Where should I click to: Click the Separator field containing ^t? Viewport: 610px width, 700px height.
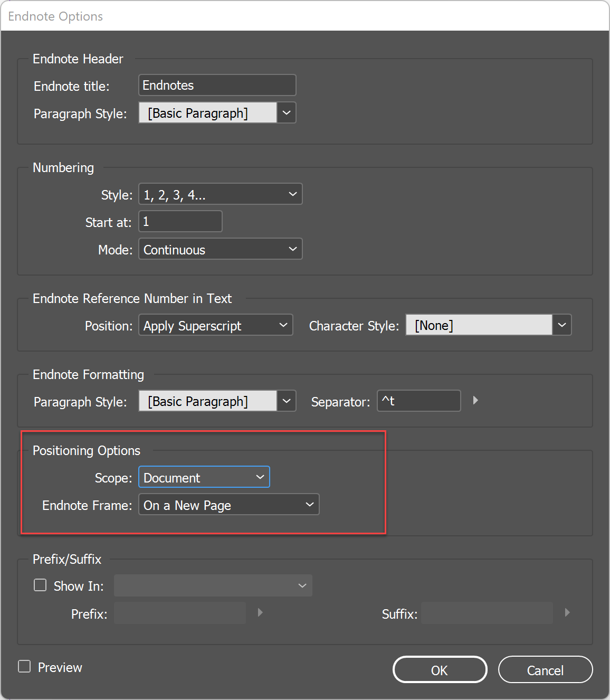pyautogui.click(x=418, y=401)
